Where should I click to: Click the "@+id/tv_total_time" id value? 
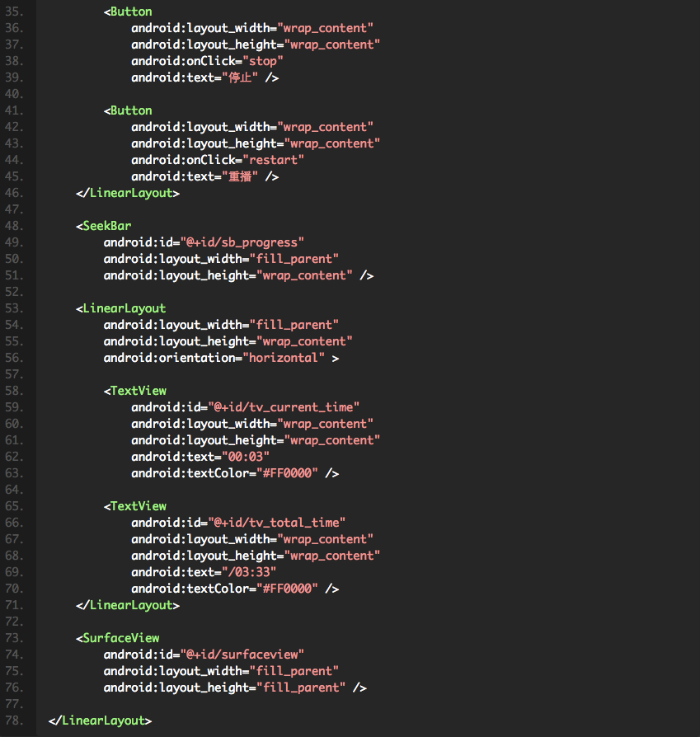click(276, 523)
